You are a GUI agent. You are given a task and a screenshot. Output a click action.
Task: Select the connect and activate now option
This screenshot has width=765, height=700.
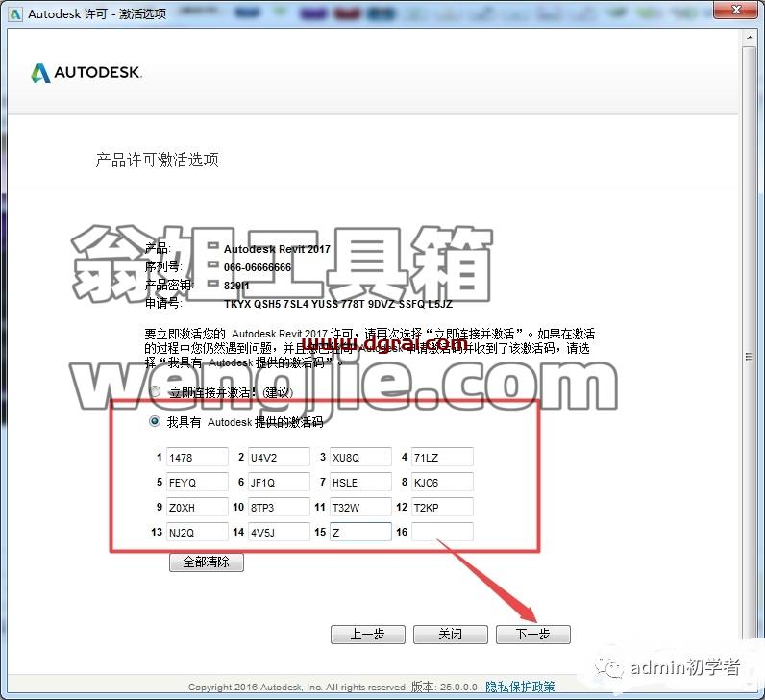tap(155, 391)
